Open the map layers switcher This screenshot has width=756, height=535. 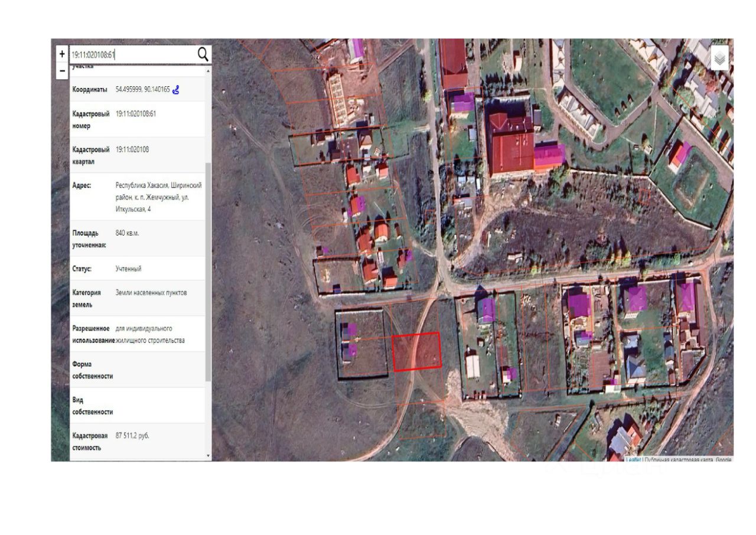[719, 58]
